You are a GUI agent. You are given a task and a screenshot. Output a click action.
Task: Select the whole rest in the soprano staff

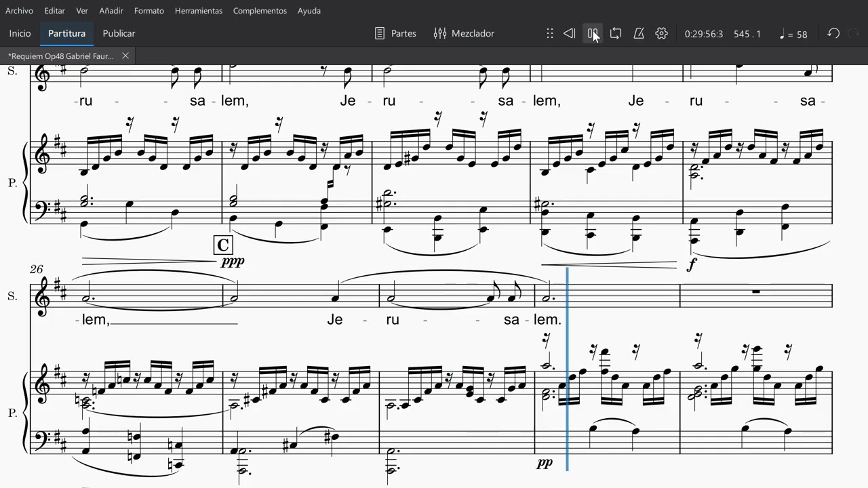pos(756,291)
